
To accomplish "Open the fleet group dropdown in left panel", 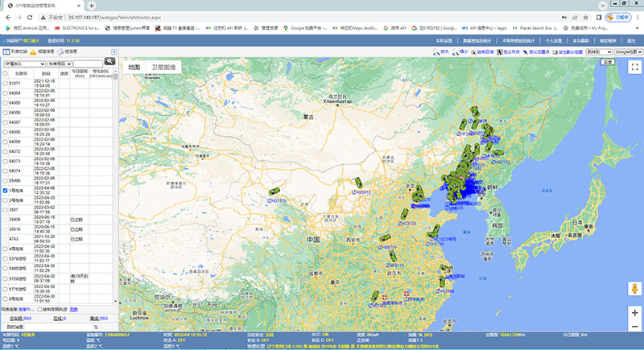I will [x=24, y=64].
